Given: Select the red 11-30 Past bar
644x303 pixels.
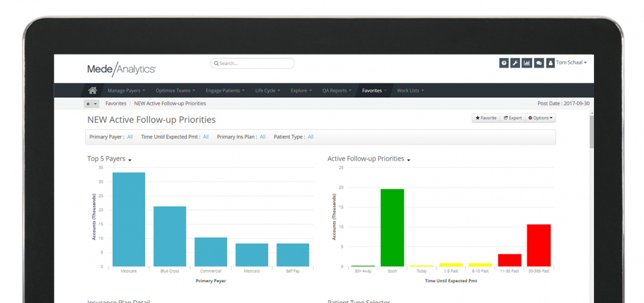Looking at the screenshot, I should coord(510,260).
